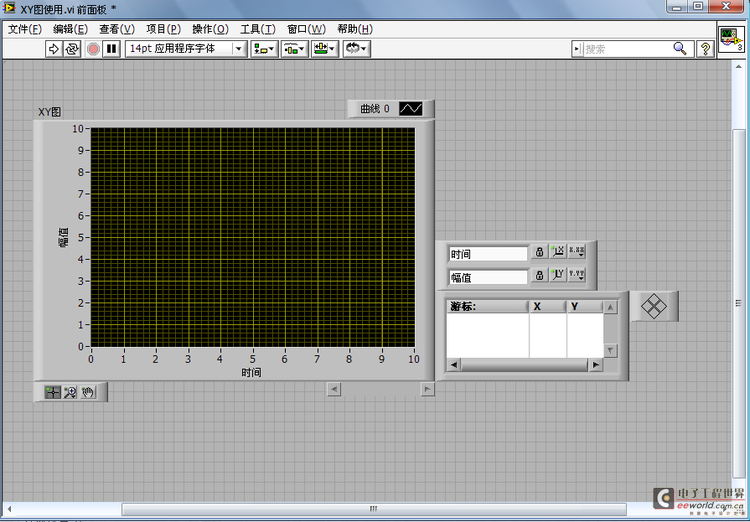
Task: Open the 项目(P) menu
Action: click(x=163, y=29)
